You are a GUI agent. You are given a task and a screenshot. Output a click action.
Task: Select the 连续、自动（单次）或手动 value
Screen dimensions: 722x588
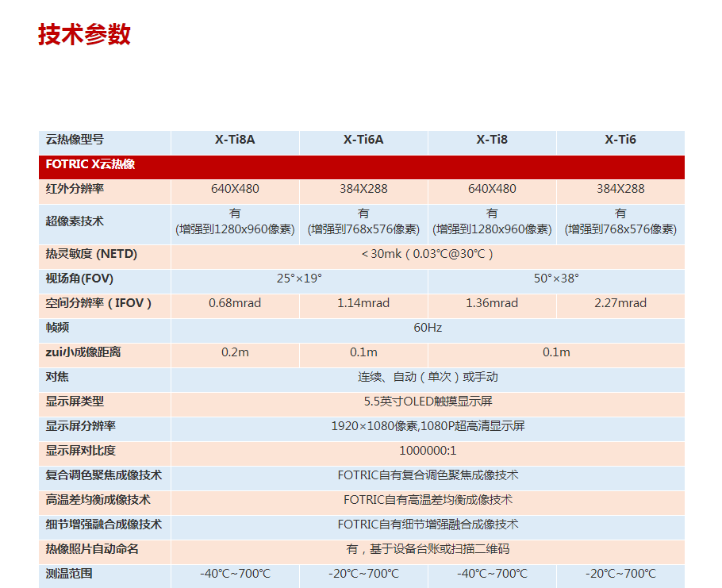pyautogui.click(x=428, y=377)
